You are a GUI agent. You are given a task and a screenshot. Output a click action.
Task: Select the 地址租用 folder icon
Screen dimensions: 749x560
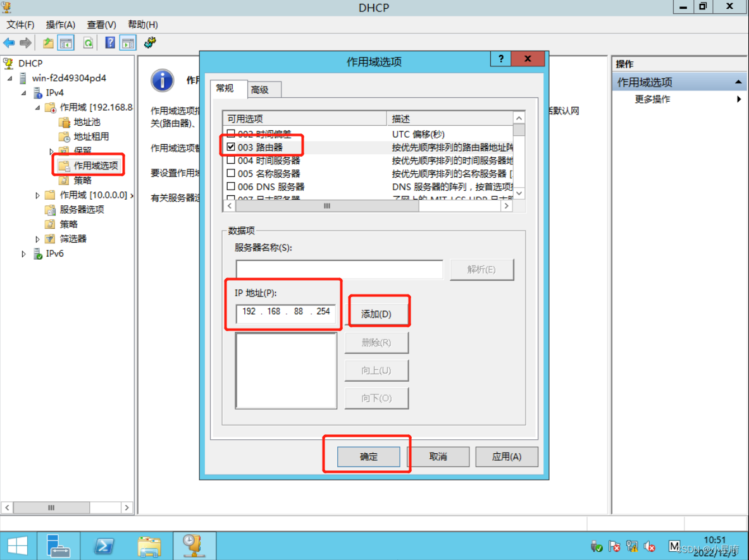pyautogui.click(x=65, y=137)
